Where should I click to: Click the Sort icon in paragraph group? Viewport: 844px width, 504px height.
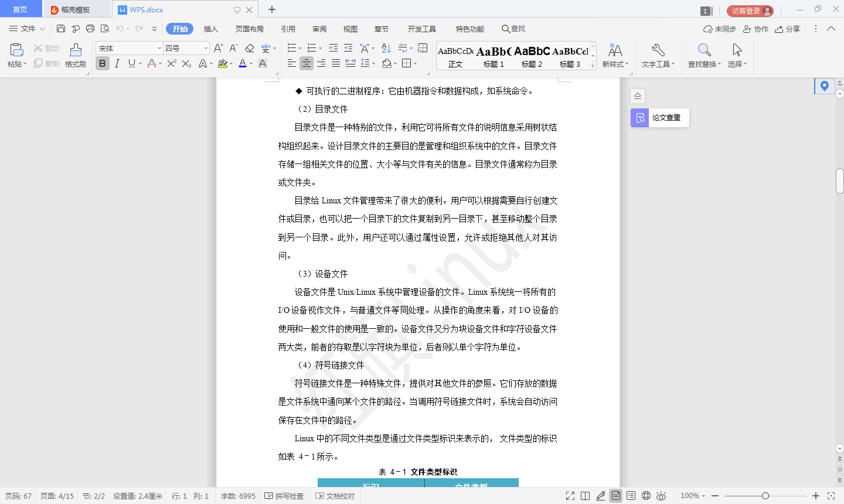[x=386, y=48]
